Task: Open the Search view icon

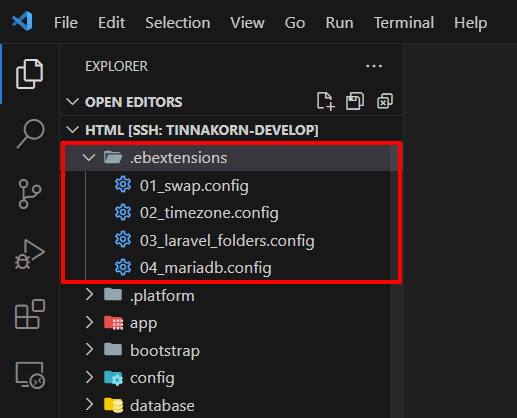Action: point(30,133)
